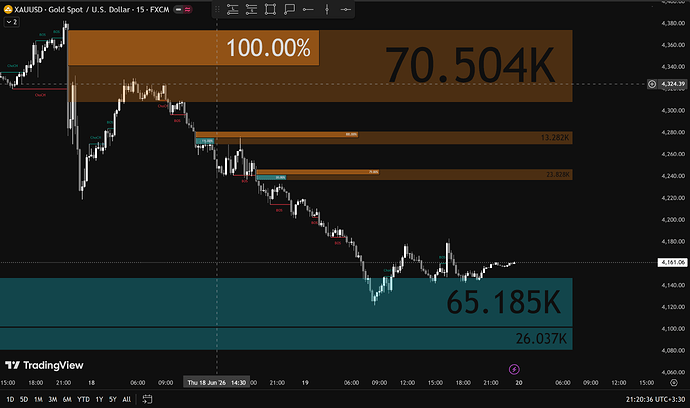
Task: Click the time axis settings icon at bottom right
Action: (x=674, y=382)
